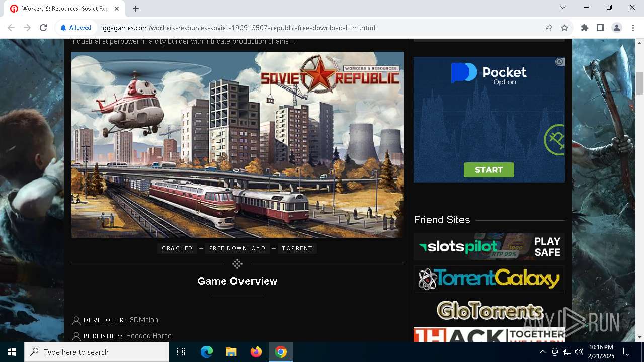Go forward to the next page
This screenshot has width=644, height=362.
pyautogui.click(x=27, y=28)
